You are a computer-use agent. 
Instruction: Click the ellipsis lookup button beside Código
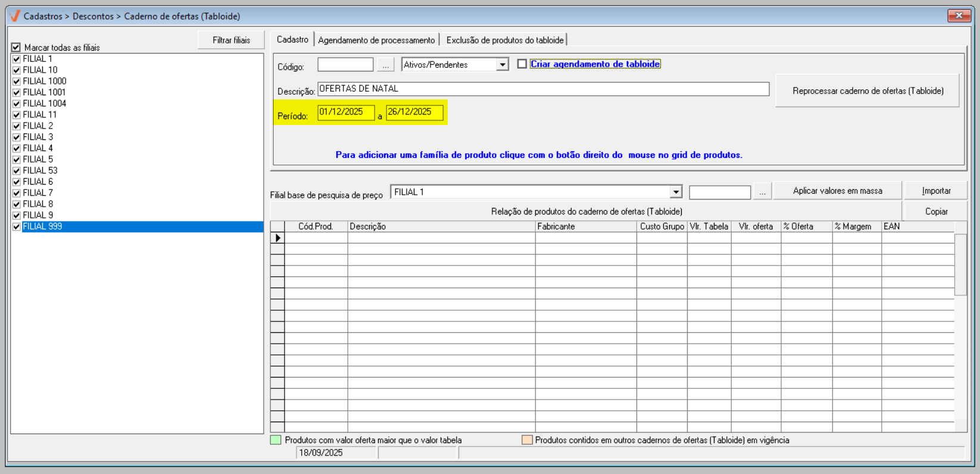386,65
